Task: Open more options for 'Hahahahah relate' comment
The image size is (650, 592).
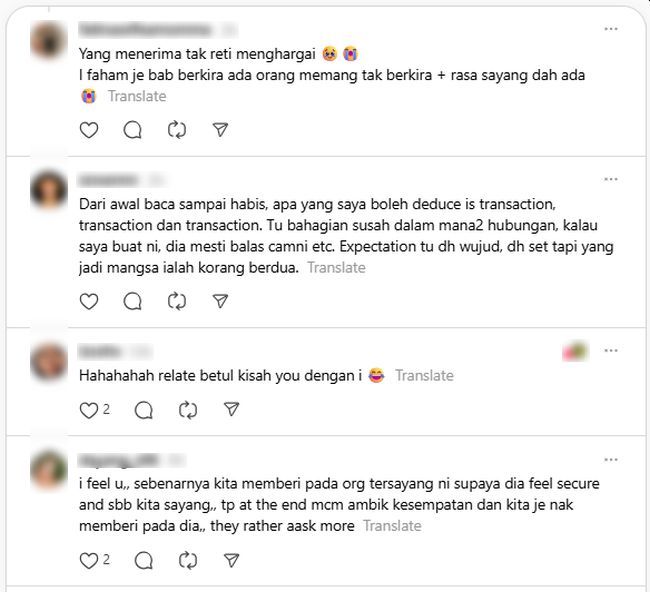Action: pyautogui.click(x=611, y=351)
